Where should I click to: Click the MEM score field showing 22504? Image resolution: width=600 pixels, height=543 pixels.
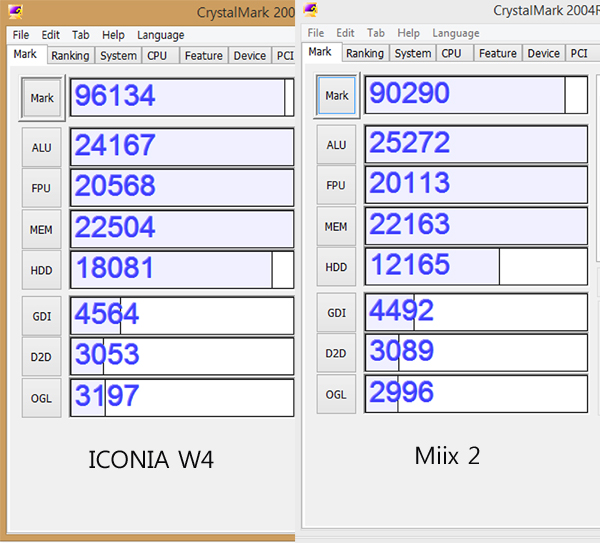(x=182, y=229)
